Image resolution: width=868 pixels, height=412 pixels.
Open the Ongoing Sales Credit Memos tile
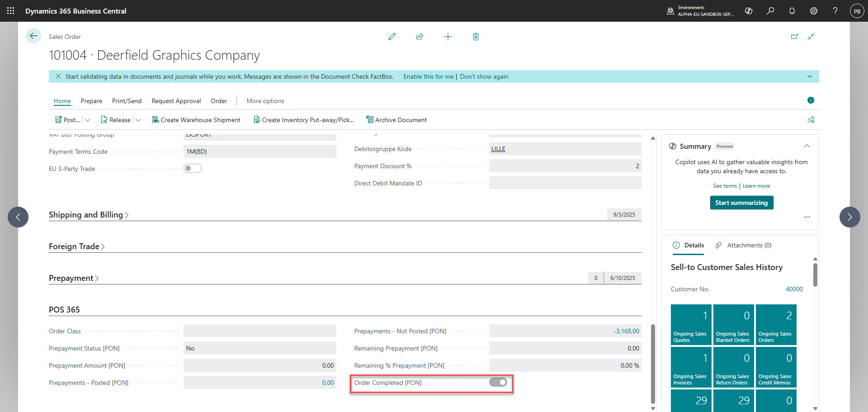[776, 367]
